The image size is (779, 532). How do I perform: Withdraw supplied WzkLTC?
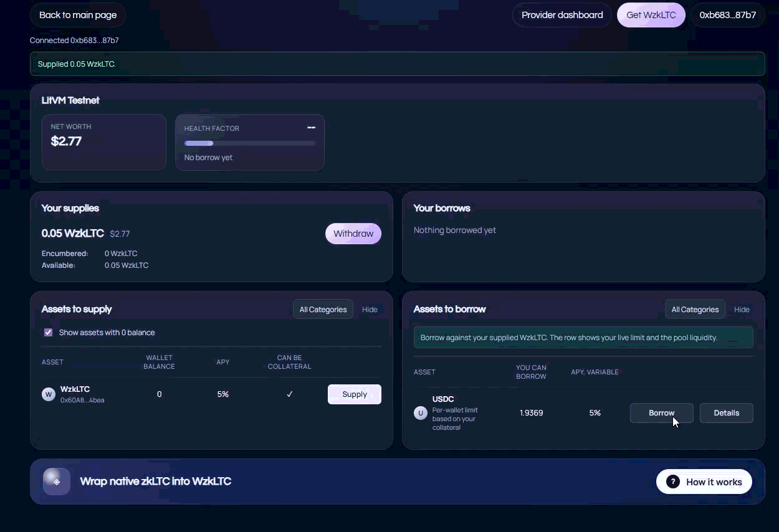click(x=353, y=234)
